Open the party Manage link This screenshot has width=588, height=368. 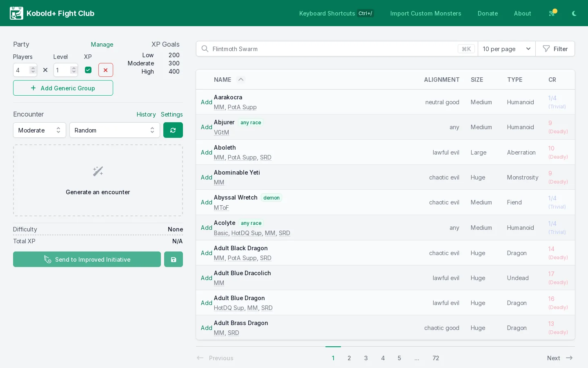click(x=102, y=45)
